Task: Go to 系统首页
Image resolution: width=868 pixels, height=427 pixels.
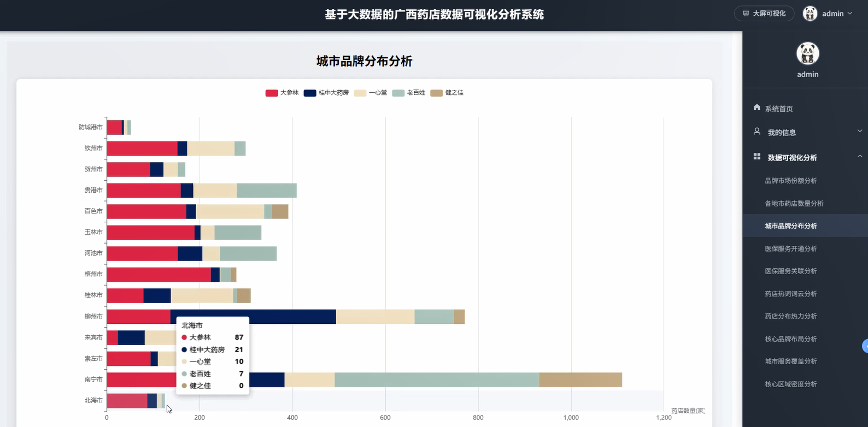Action: coord(779,109)
